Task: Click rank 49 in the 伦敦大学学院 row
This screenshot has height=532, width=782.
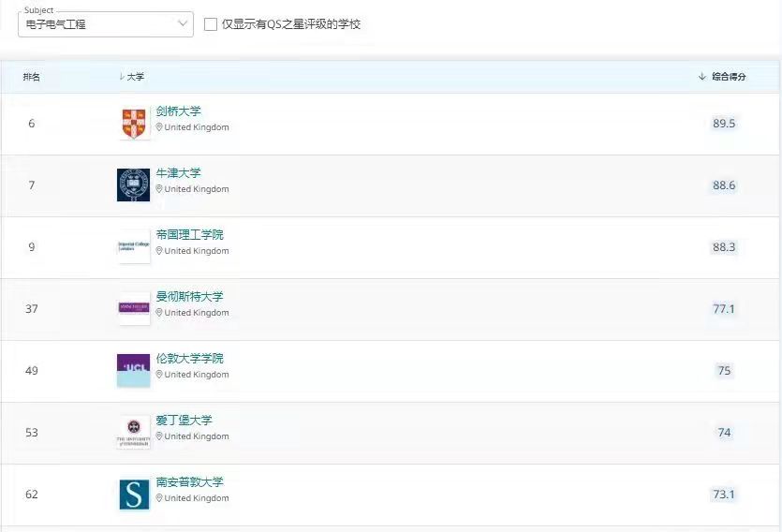Action: coord(32,371)
